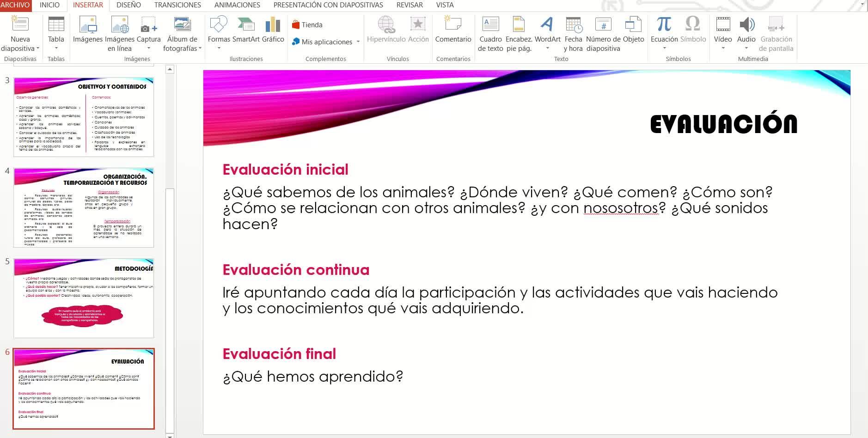868x438 pixels.
Task: Open the Tienda add-in store
Action: [x=307, y=24]
